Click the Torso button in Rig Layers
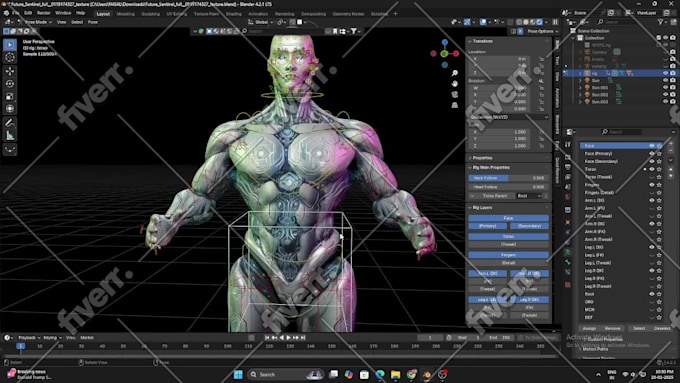Viewport: 680px width, 383px height. [508, 236]
